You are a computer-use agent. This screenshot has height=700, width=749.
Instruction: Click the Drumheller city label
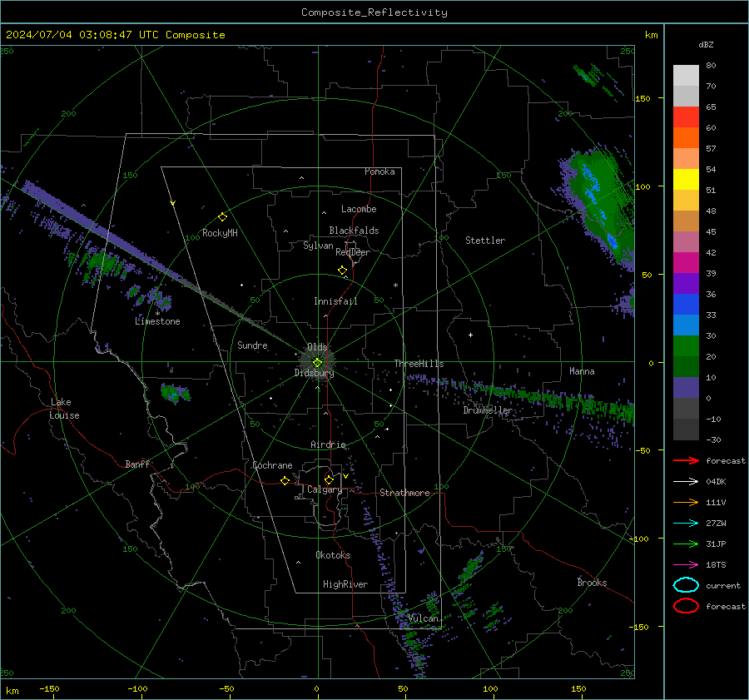(x=488, y=410)
